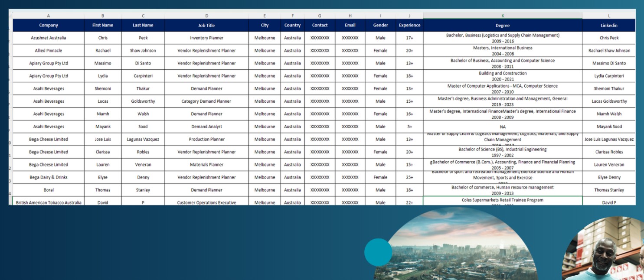Screen dimensions: 644x280
Task: Click the "Production Planner" job title cell
Action: click(x=206, y=139)
